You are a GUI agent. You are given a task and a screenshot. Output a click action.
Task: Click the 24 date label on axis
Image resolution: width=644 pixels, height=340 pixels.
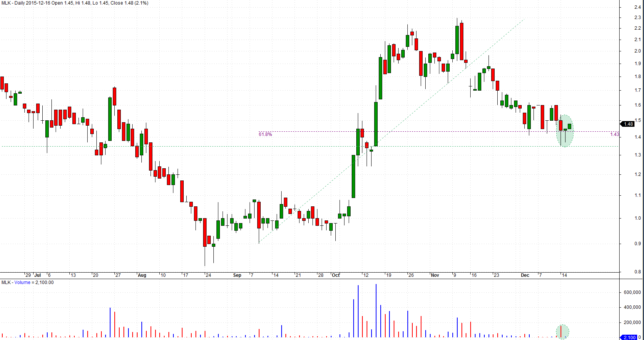click(208, 275)
